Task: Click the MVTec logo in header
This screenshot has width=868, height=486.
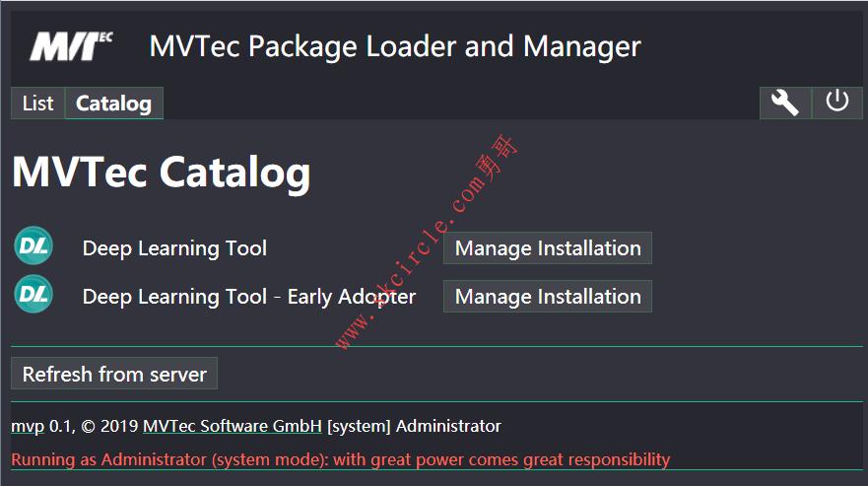Action: pyautogui.click(x=71, y=46)
